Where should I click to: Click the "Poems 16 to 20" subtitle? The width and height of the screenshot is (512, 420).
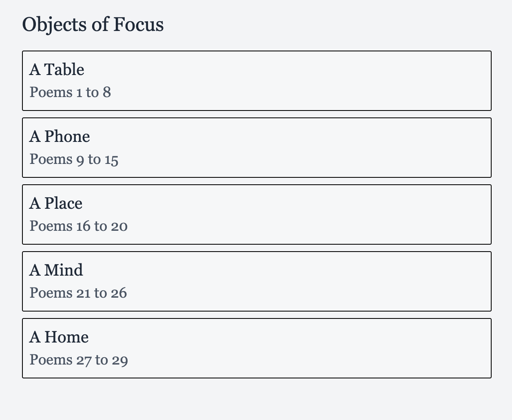(79, 226)
